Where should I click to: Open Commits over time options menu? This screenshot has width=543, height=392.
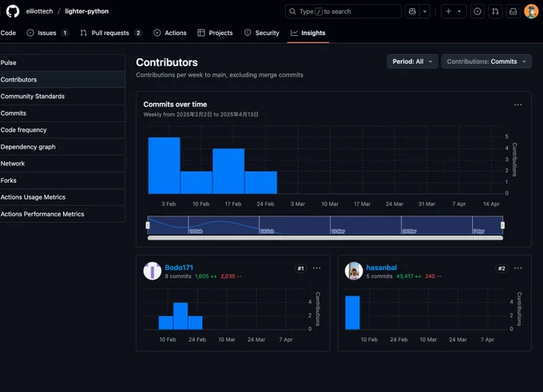click(517, 105)
